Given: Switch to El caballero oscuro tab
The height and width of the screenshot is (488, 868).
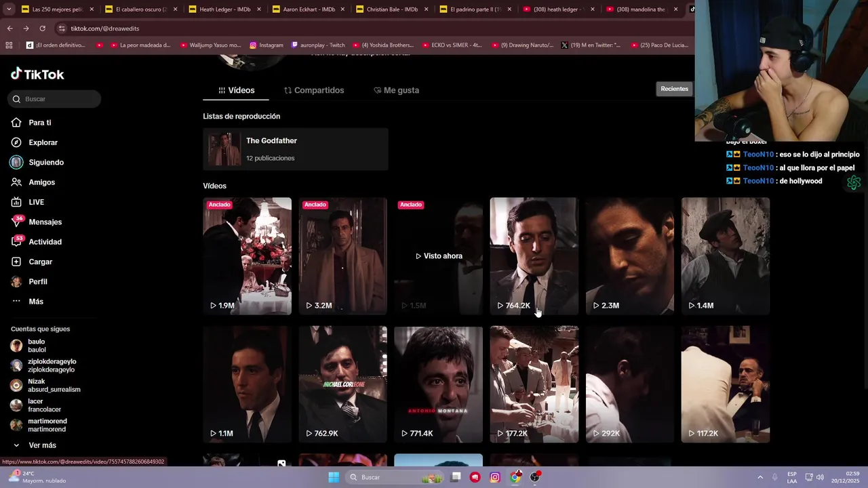Looking at the screenshot, I should click(141, 9).
